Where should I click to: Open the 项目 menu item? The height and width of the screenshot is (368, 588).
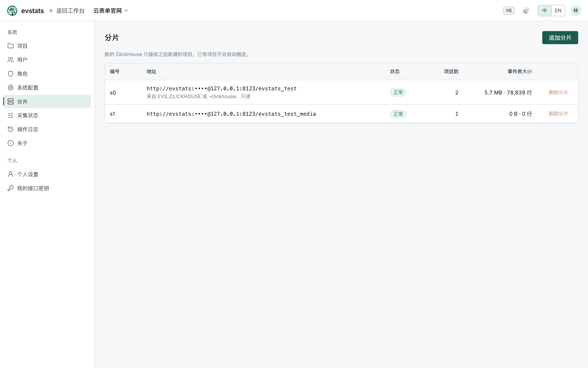point(47,46)
